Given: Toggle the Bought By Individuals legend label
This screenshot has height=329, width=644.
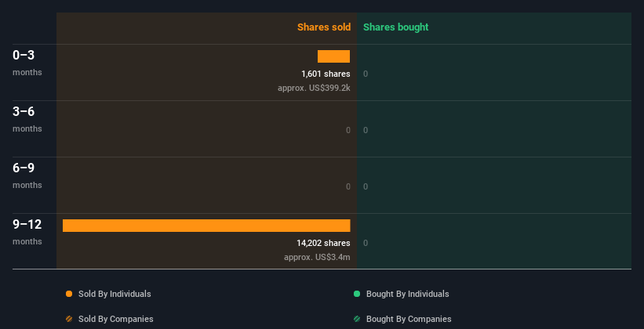Looking at the screenshot, I should click(407, 294).
